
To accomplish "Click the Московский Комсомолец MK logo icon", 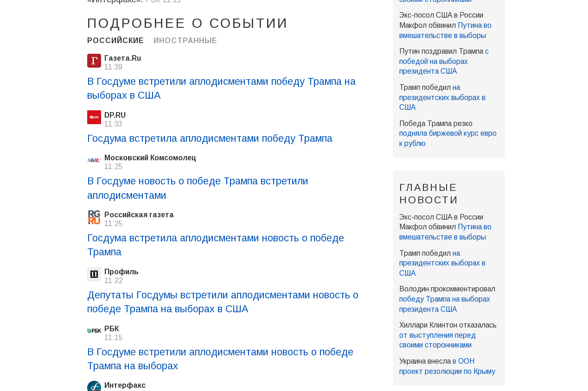I will click(94, 160).
